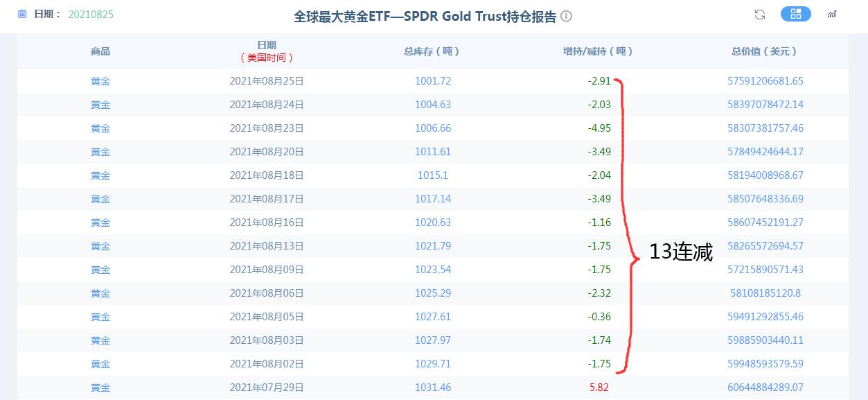Select date cell 2021年08月20日
Viewport: 868px width, 400px height.
[x=267, y=152]
